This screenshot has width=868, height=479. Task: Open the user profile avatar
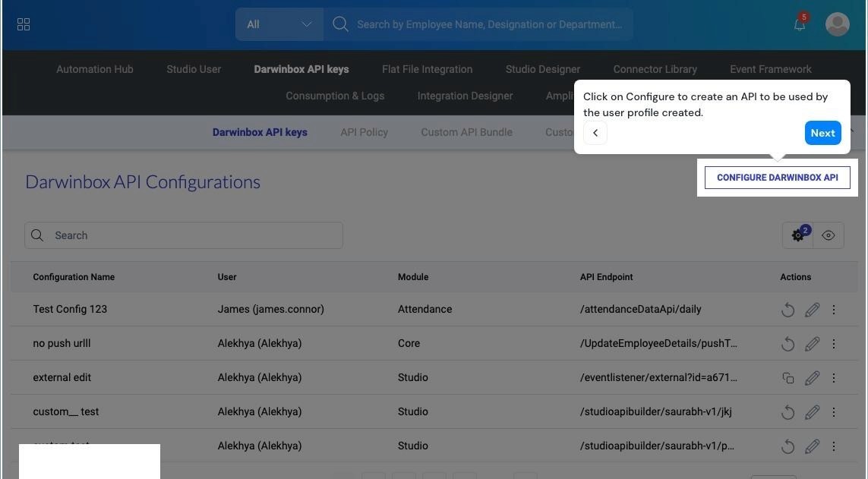(x=837, y=24)
